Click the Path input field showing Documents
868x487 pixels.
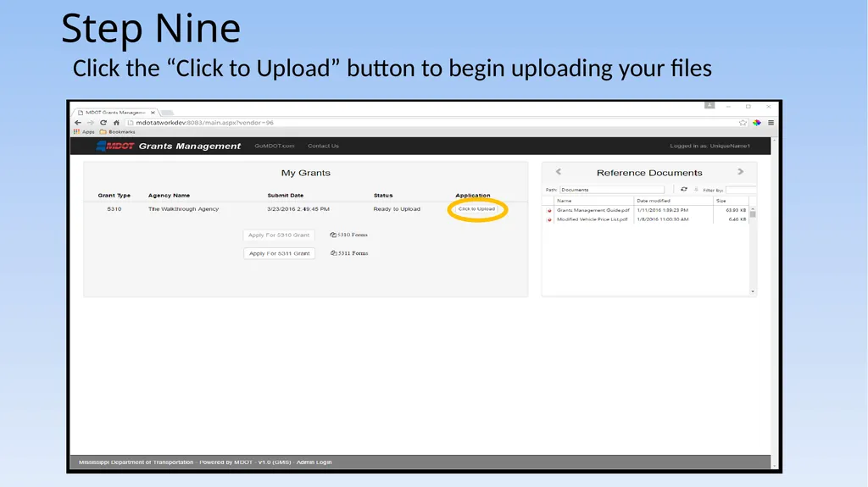[x=612, y=190]
